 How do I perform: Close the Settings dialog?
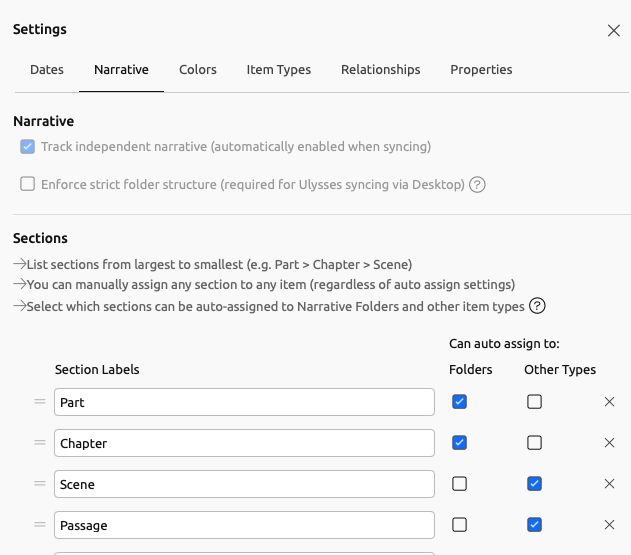click(x=614, y=31)
